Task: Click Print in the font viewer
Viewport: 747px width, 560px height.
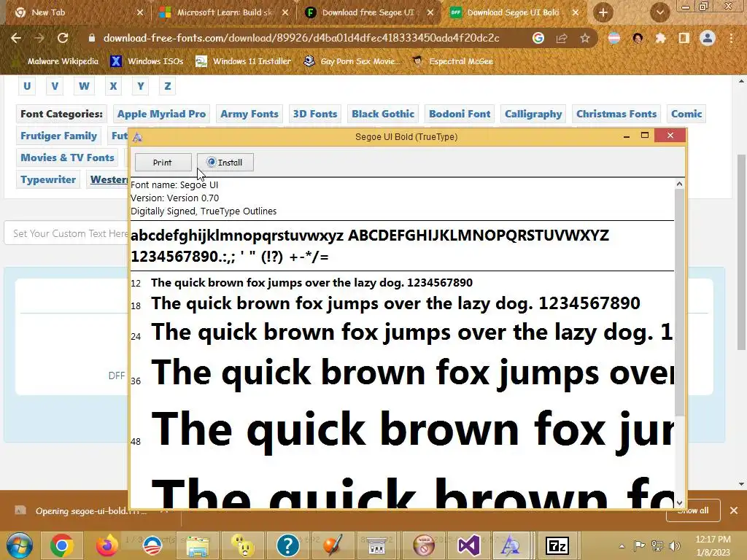Action: point(163,163)
